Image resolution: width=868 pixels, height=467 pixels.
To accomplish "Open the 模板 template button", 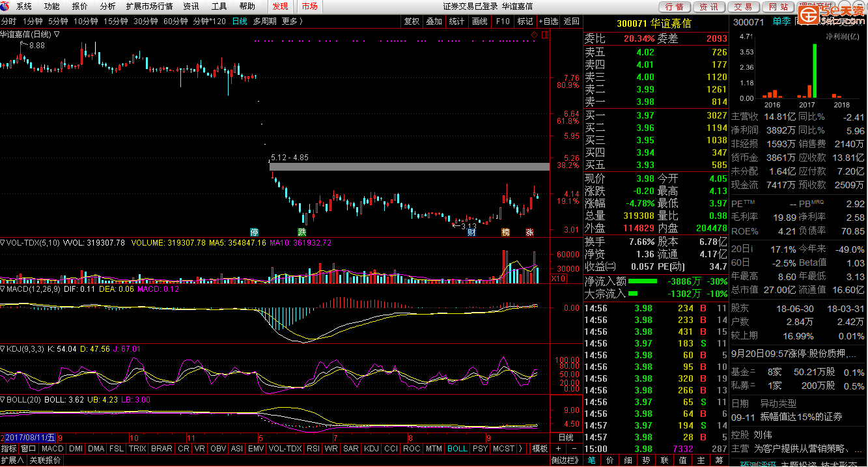I will point(540,449).
